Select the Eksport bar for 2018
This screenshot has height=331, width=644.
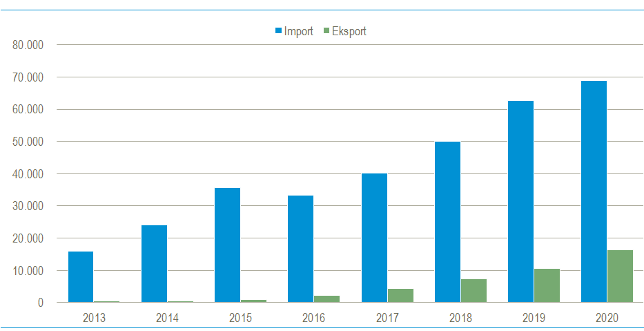474,290
